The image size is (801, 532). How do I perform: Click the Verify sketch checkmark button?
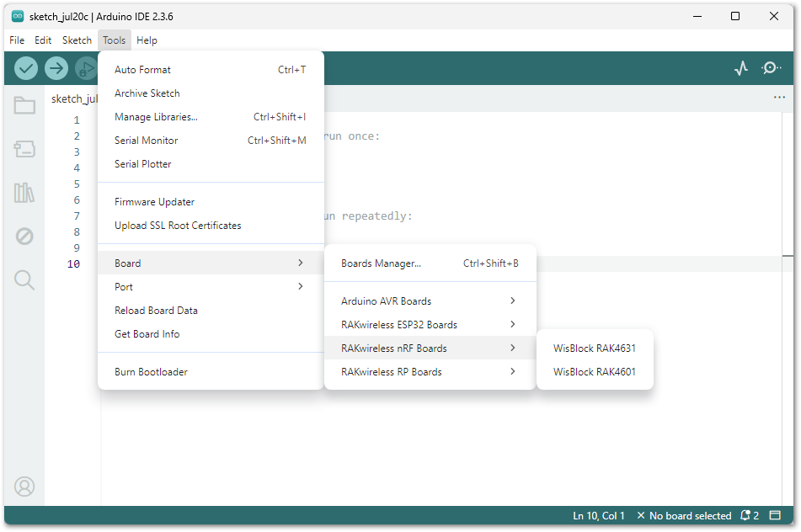tap(26, 68)
